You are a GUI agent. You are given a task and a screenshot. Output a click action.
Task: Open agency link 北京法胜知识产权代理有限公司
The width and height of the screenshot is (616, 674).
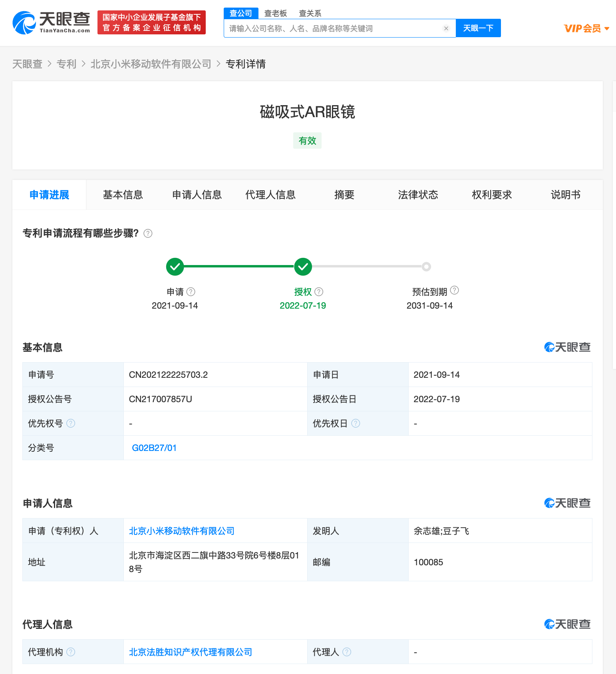(191, 652)
